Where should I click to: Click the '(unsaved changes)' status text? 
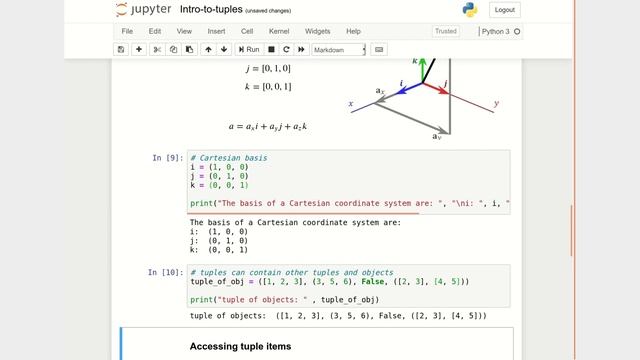coord(268,11)
